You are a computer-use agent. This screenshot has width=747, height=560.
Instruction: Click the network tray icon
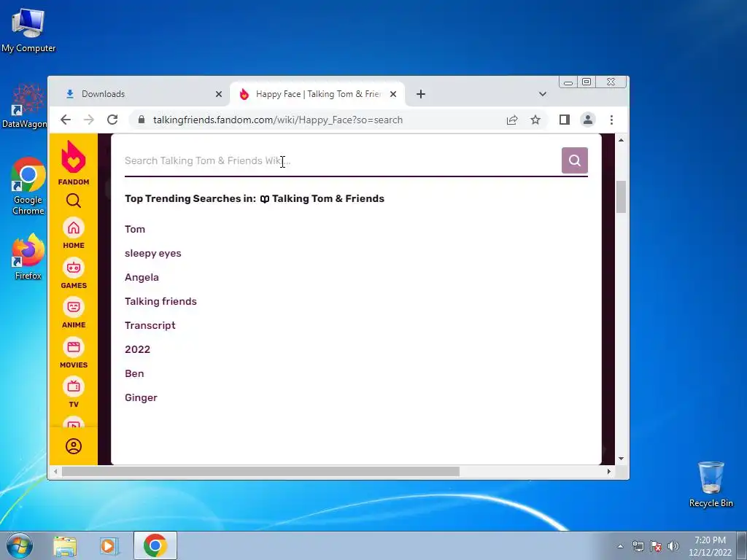coord(638,546)
